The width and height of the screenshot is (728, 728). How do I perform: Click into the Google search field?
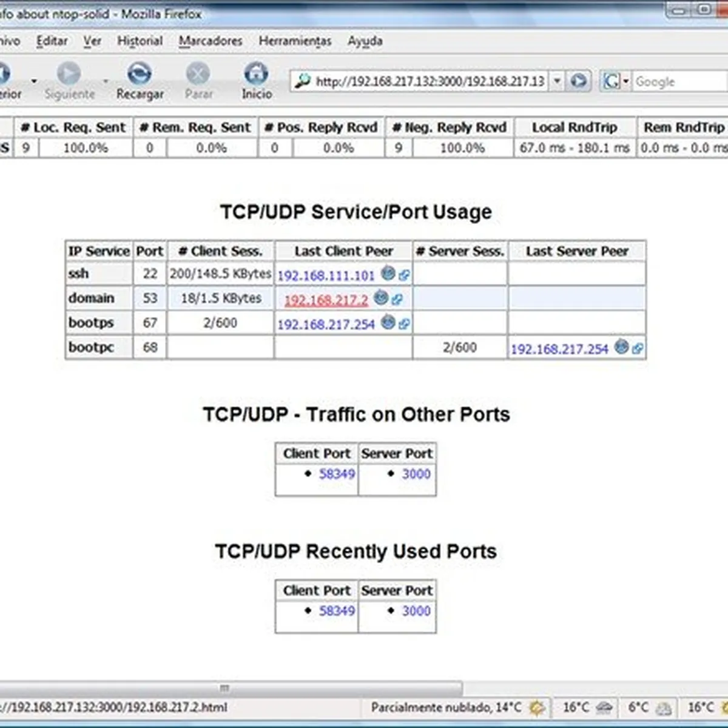click(679, 81)
